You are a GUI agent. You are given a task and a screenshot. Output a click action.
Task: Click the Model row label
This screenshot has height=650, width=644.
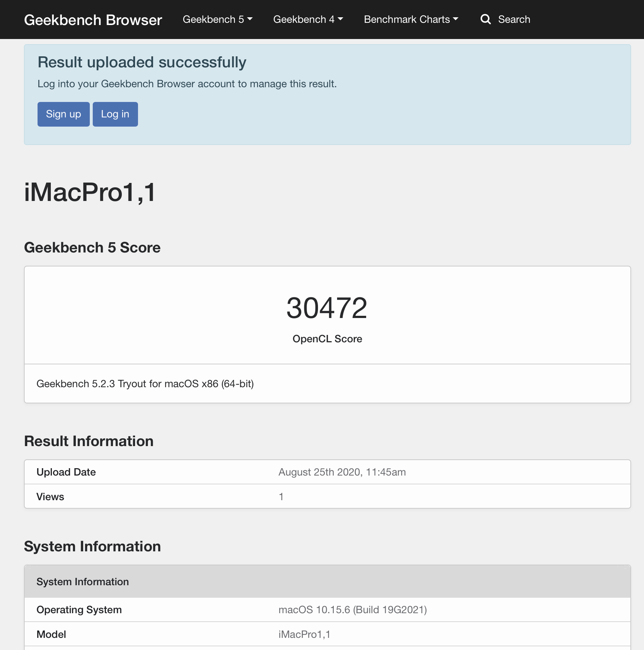(52, 634)
